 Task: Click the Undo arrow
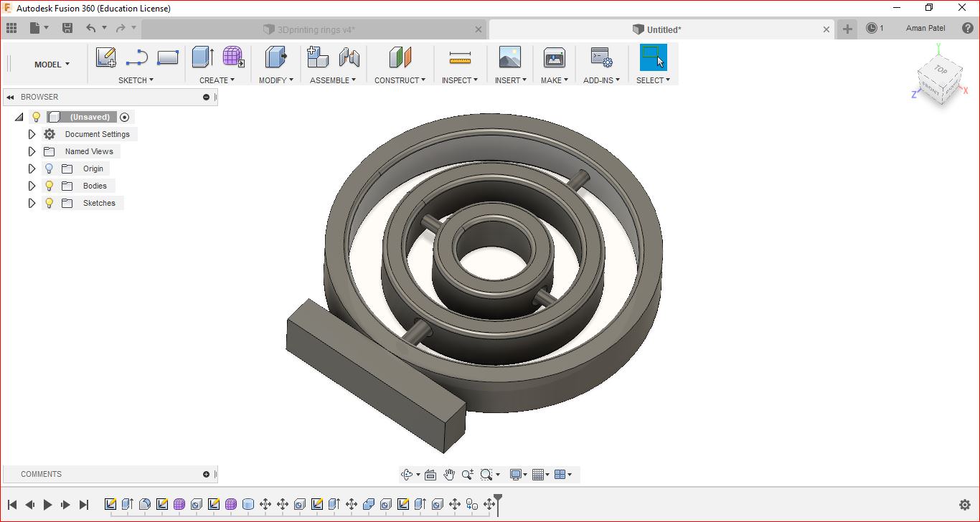click(x=91, y=28)
